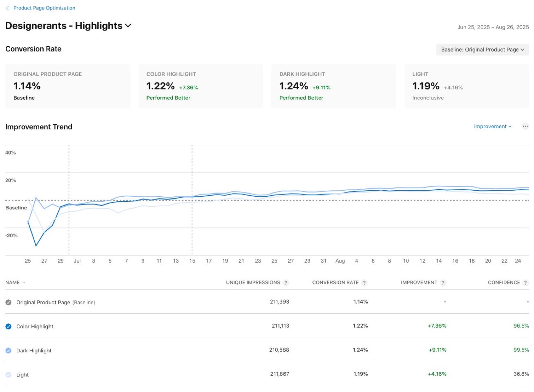Open the Improvement metric dropdown

click(x=492, y=127)
